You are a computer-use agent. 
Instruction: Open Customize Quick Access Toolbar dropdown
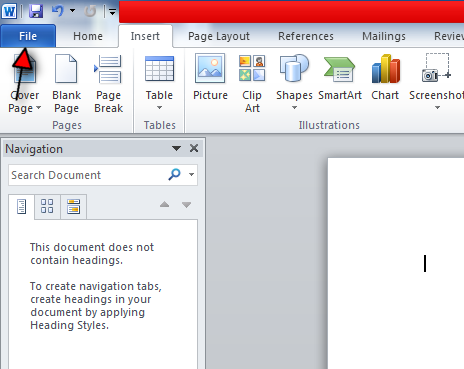[x=112, y=12]
